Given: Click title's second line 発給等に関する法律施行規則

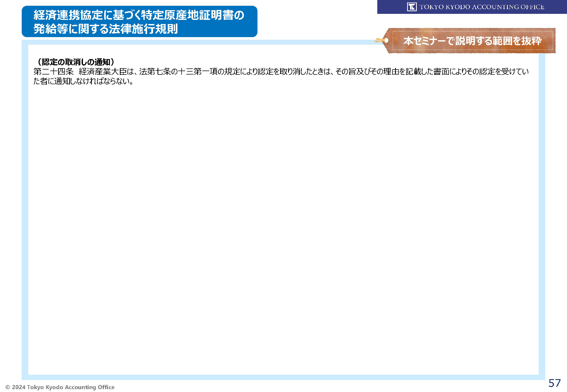Looking at the screenshot, I should 106,29.
